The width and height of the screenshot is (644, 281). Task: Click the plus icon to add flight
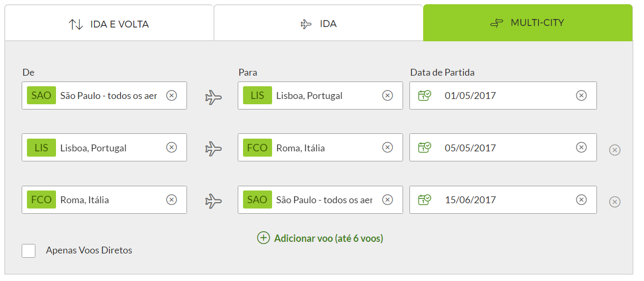(263, 238)
